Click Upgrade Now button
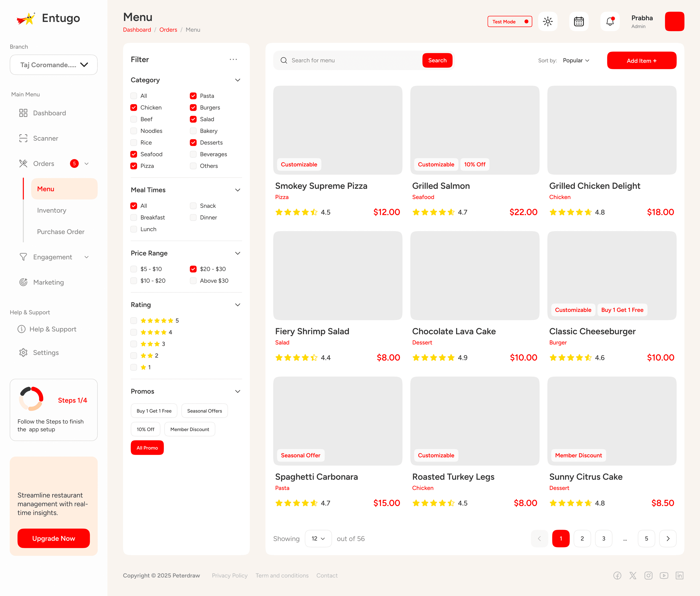The height and width of the screenshot is (596, 700). (54, 538)
